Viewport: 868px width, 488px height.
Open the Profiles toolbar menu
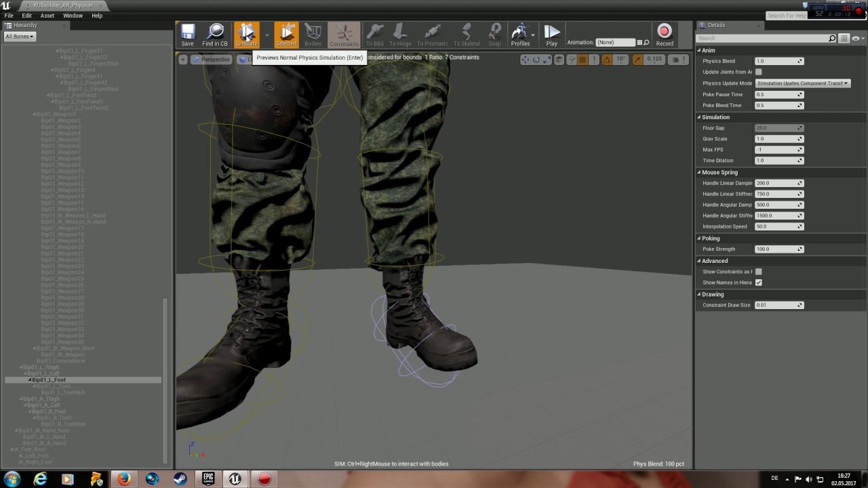coord(520,35)
